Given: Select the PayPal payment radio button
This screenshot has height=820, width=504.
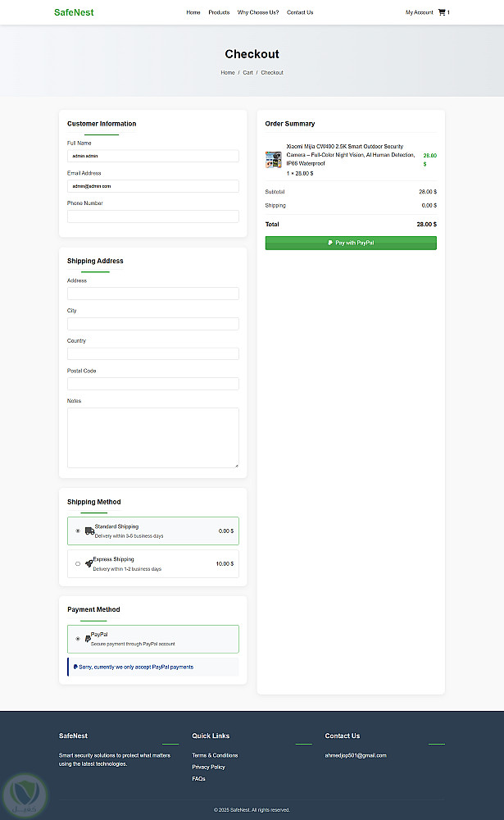Looking at the screenshot, I should tap(78, 639).
